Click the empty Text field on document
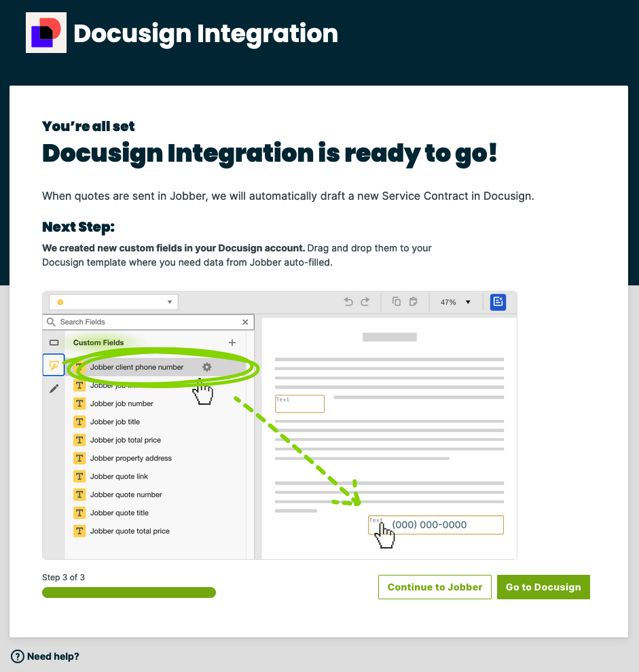 point(299,404)
